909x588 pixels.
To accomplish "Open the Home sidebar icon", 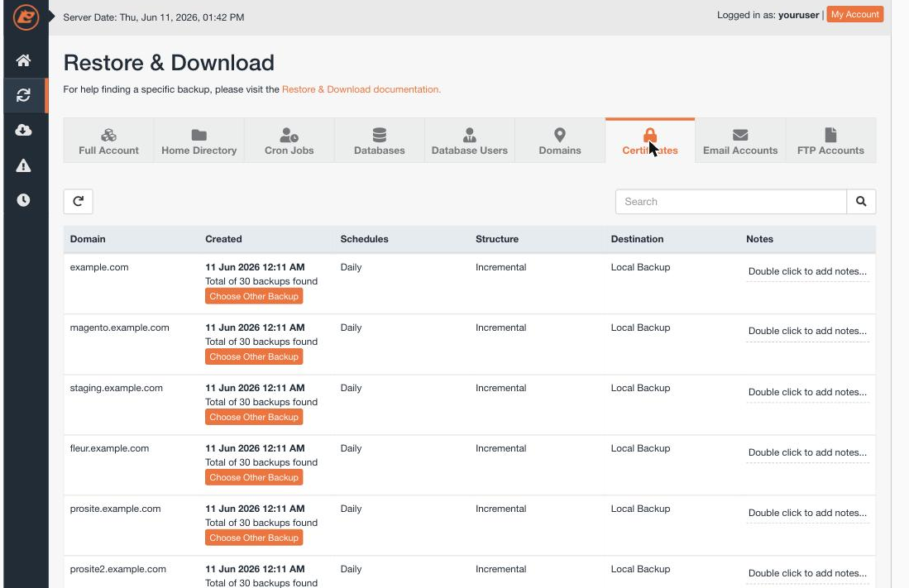I will (x=23, y=60).
